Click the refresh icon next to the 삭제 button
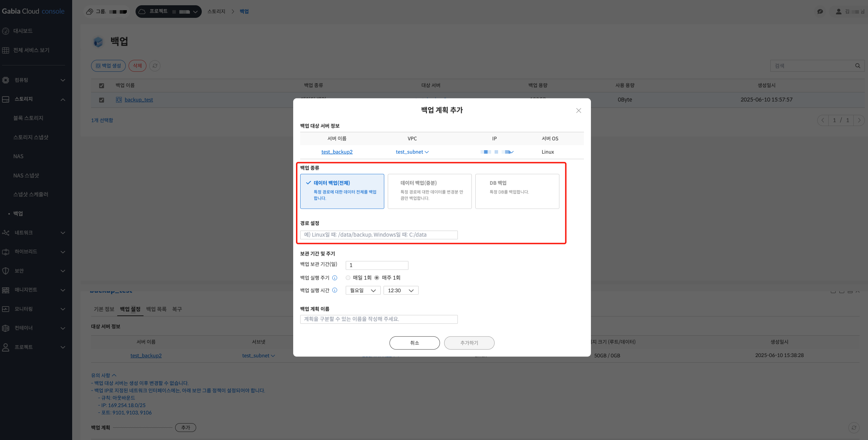Viewport: 868px width, 440px height. pyautogui.click(x=155, y=66)
